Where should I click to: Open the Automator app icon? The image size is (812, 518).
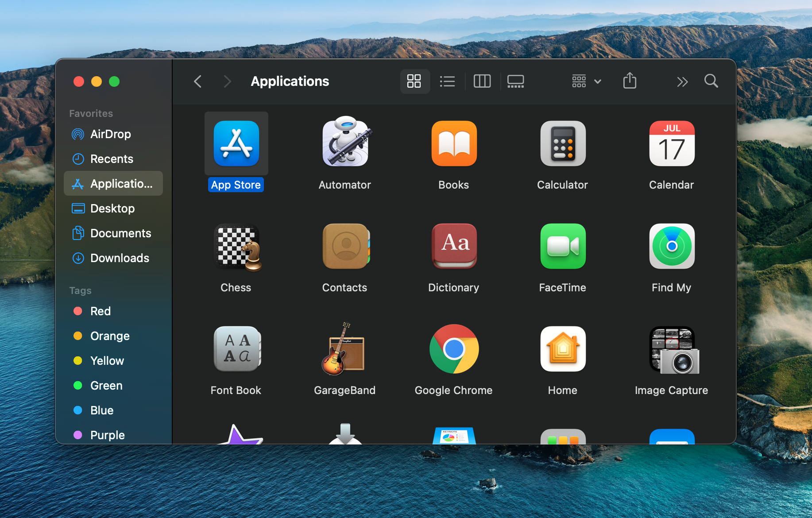(x=345, y=143)
